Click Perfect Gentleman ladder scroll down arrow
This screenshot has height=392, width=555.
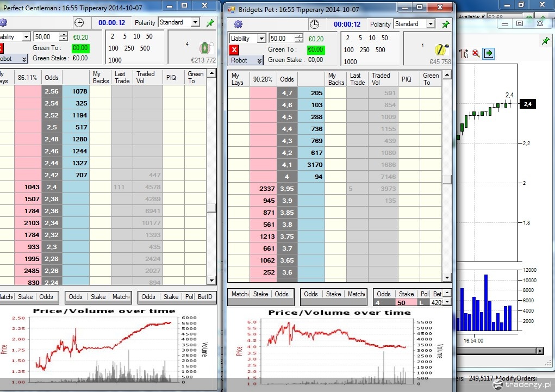pyautogui.click(x=211, y=281)
